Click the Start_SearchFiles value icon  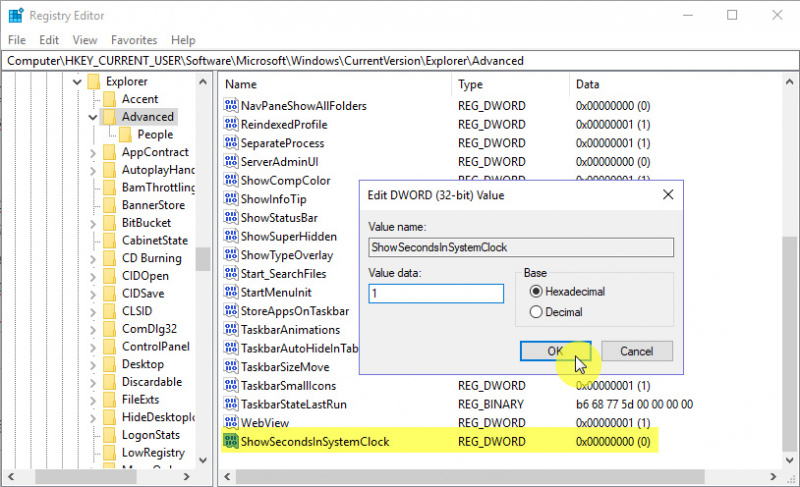(x=231, y=273)
